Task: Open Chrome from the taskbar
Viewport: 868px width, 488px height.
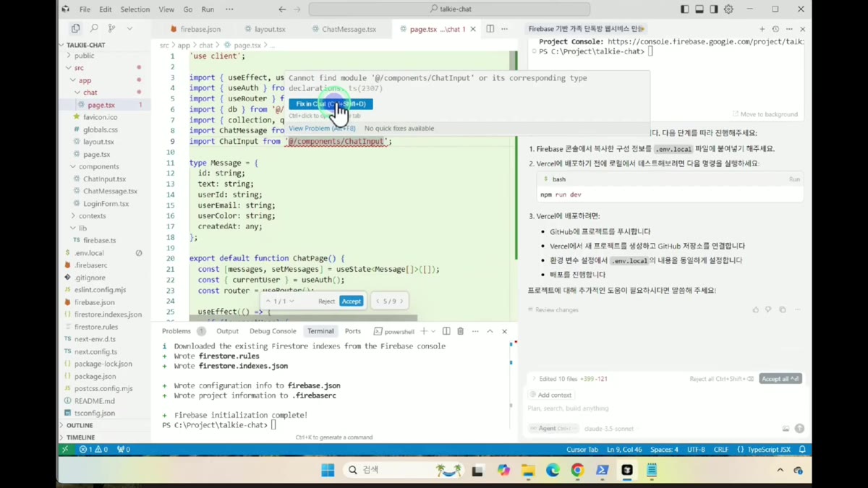Action: point(577,470)
